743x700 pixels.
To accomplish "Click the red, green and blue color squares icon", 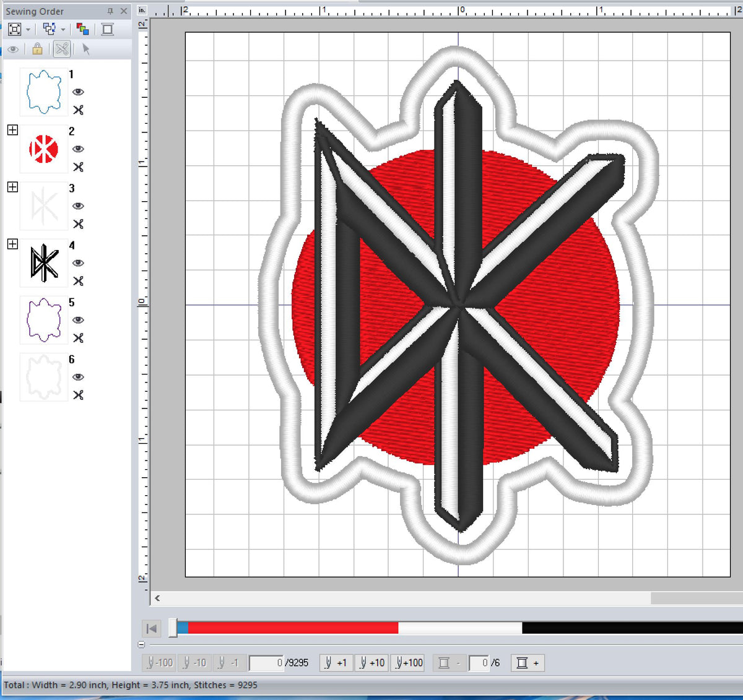I will coord(82,29).
